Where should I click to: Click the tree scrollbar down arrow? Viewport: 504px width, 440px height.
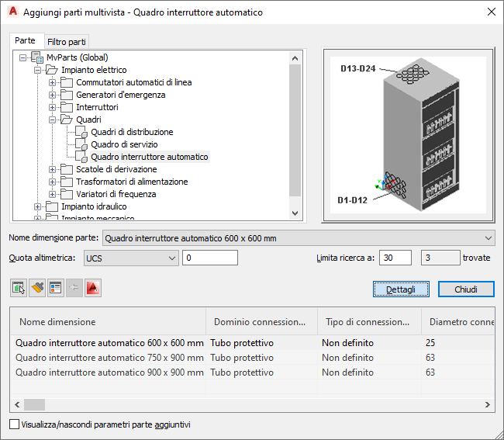tap(295, 213)
